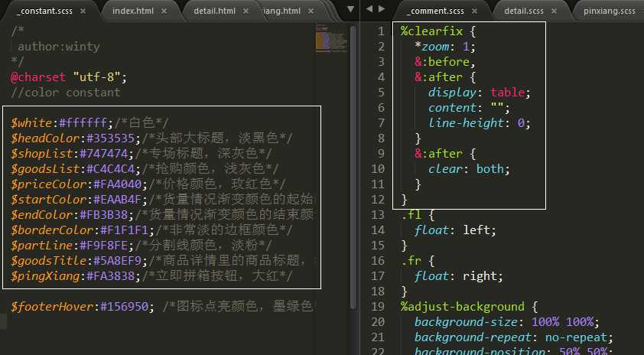Close the detail.scss tab
Screen dimensions: 644x355
click(554, 11)
